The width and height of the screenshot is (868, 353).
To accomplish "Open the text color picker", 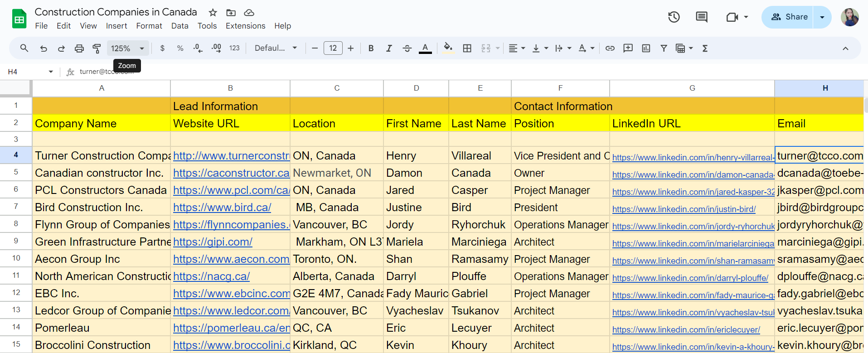I will point(425,48).
